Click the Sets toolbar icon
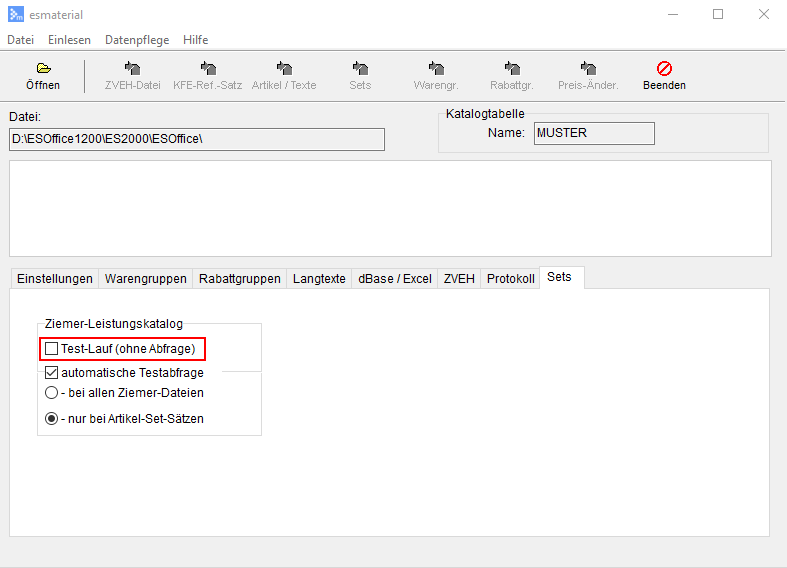 [360, 69]
